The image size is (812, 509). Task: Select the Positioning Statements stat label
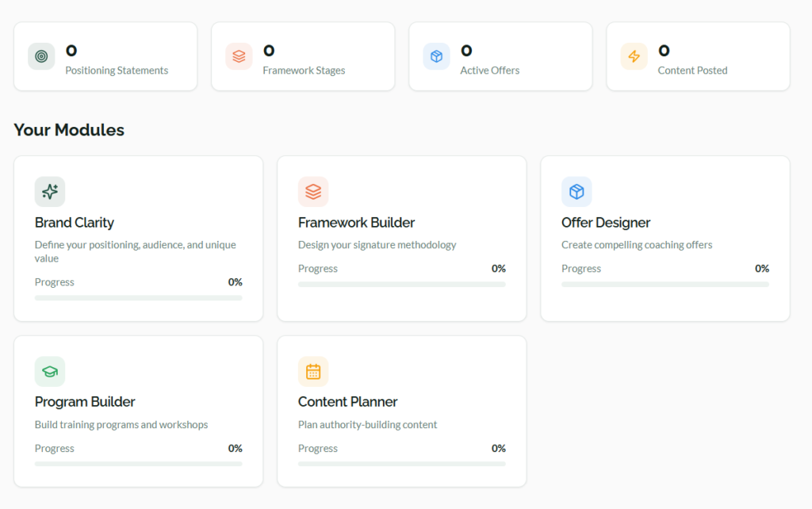(117, 71)
